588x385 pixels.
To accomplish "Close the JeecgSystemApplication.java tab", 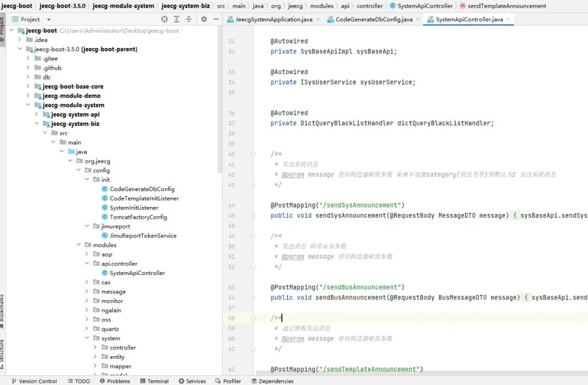I will pos(318,19).
